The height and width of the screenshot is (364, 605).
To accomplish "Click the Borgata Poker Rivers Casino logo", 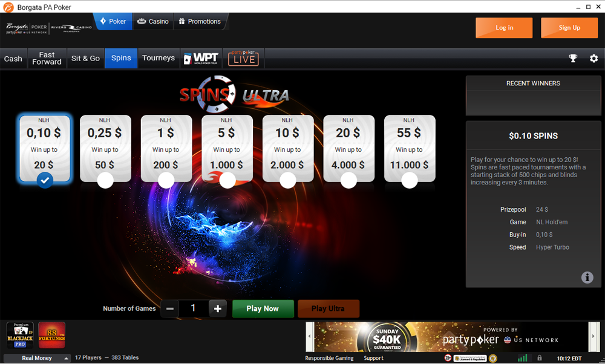I will click(49, 28).
